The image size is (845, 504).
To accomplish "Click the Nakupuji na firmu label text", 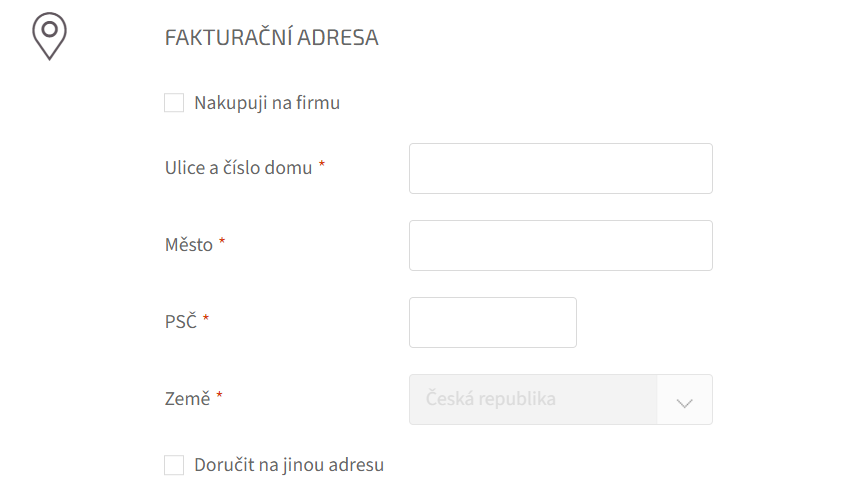I will 267,103.
